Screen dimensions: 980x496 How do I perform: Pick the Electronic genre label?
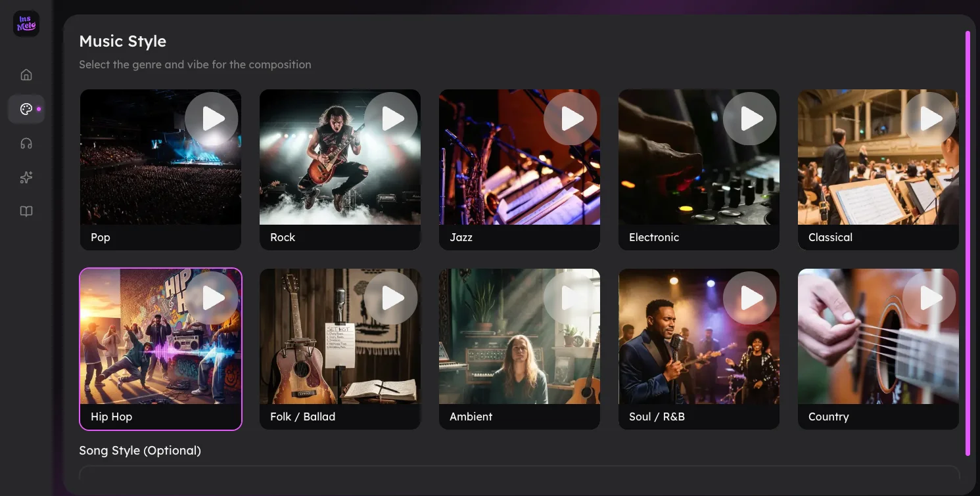point(653,237)
